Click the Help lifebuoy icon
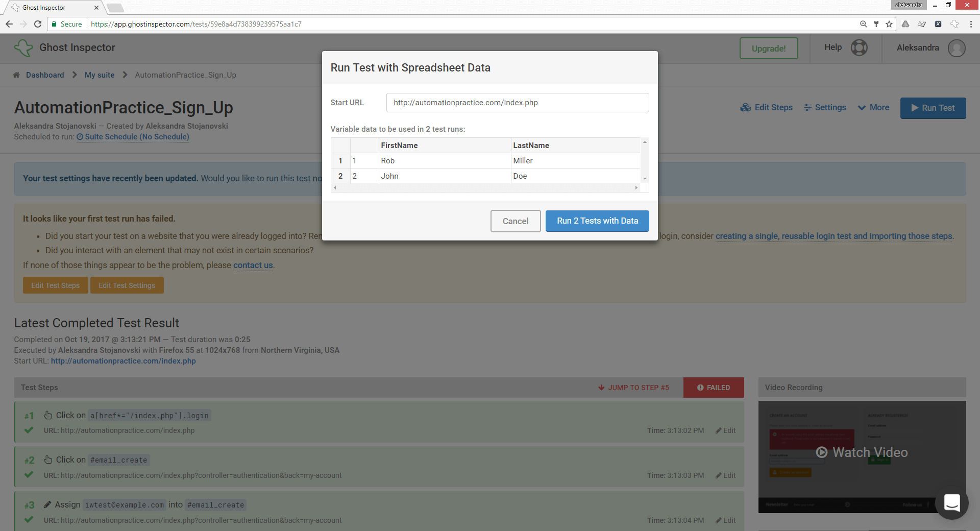The height and width of the screenshot is (531, 980). (x=859, y=47)
